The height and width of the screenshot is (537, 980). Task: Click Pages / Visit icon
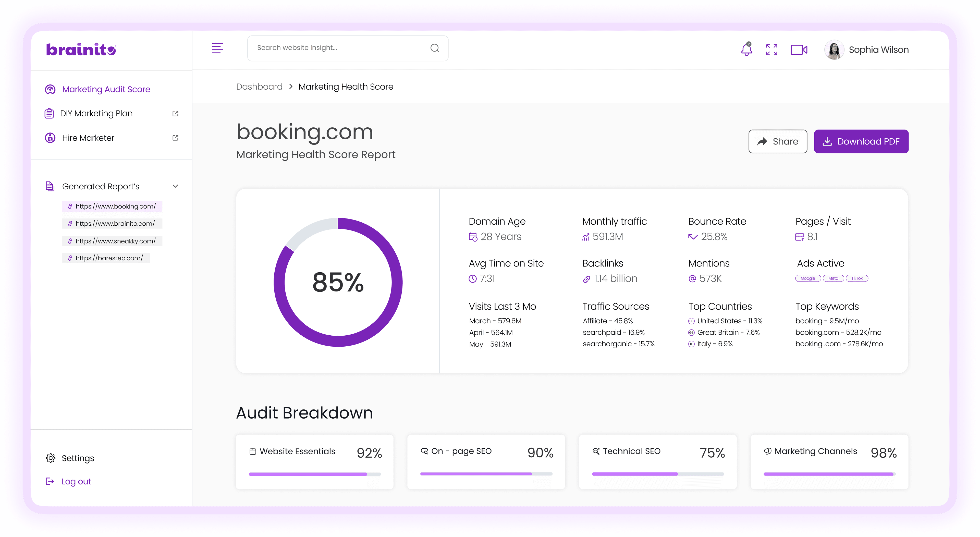(x=800, y=237)
